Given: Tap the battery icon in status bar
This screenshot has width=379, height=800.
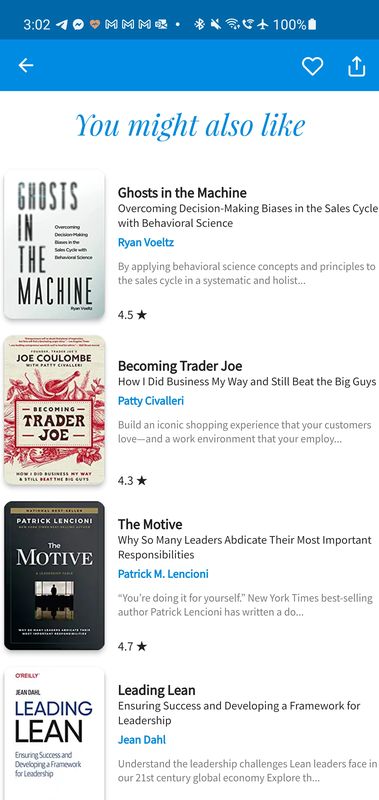Looking at the screenshot, I should pos(312,24).
